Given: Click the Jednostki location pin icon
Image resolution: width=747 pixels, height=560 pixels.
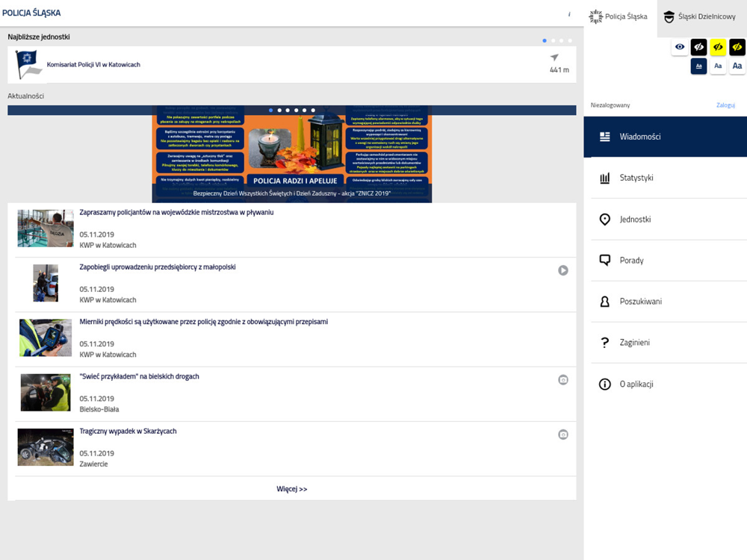Looking at the screenshot, I should tap(604, 219).
